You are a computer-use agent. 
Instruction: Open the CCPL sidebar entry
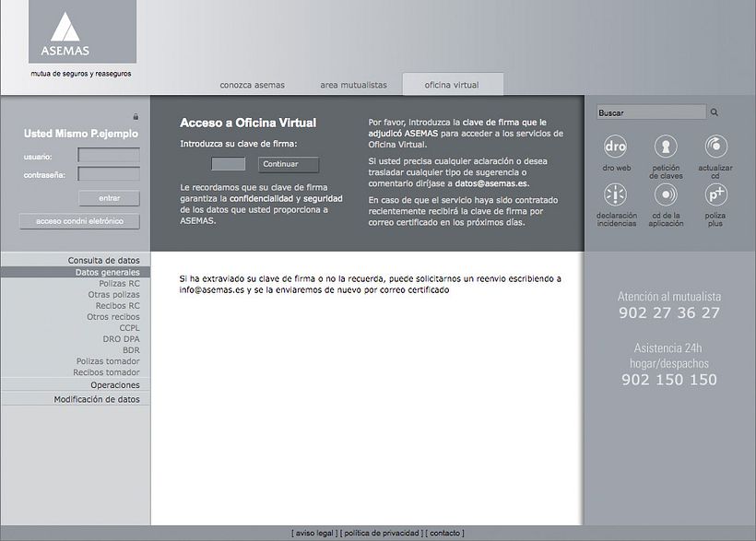point(130,328)
